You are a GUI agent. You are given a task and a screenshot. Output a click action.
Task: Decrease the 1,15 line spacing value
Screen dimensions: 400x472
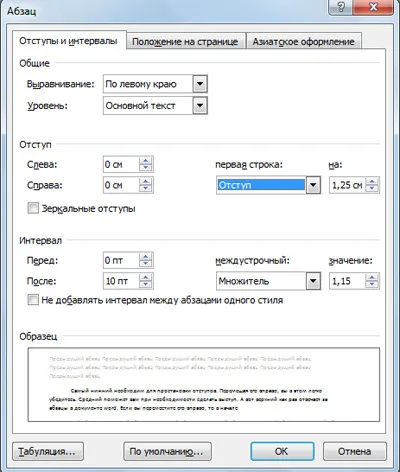pos(372,285)
